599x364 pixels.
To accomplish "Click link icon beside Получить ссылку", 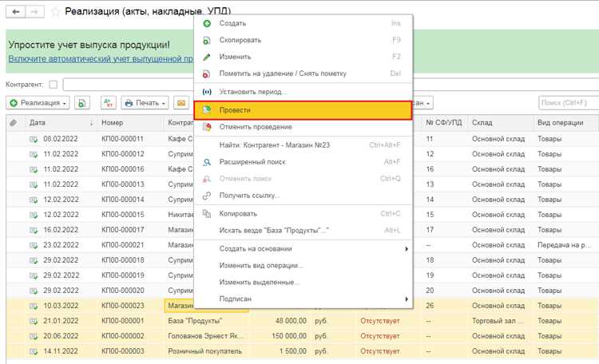I will 207,196.
